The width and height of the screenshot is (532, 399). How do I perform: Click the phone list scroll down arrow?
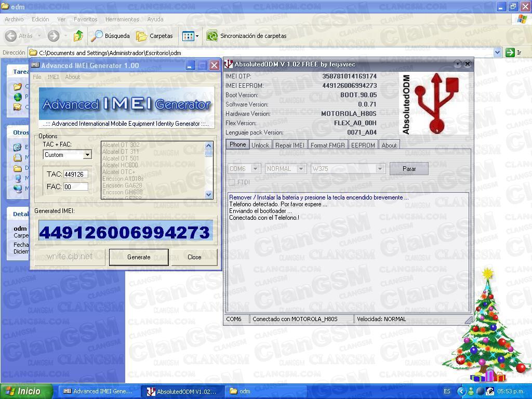coord(209,194)
